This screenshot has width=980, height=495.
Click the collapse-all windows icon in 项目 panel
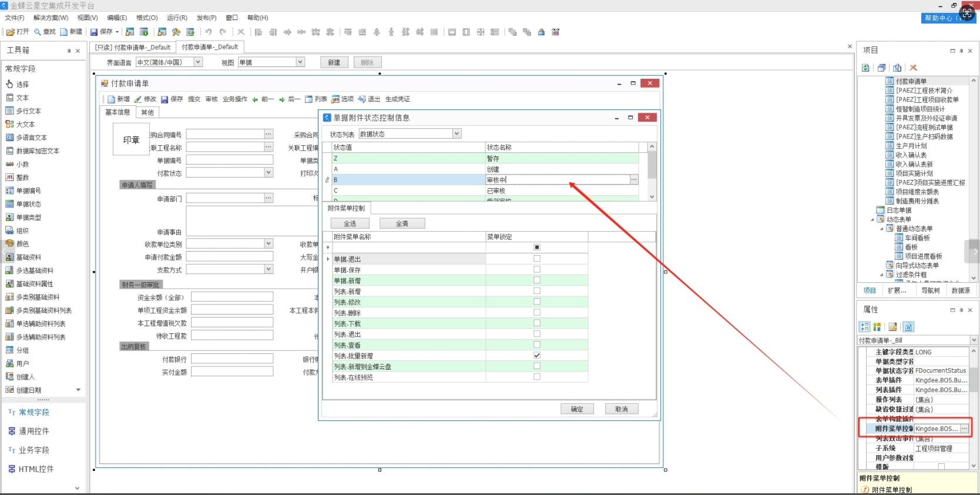(x=881, y=68)
